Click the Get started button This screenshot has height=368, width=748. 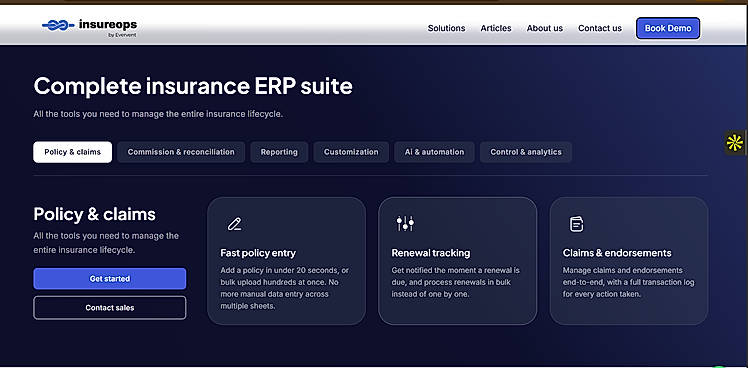(110, 279)
